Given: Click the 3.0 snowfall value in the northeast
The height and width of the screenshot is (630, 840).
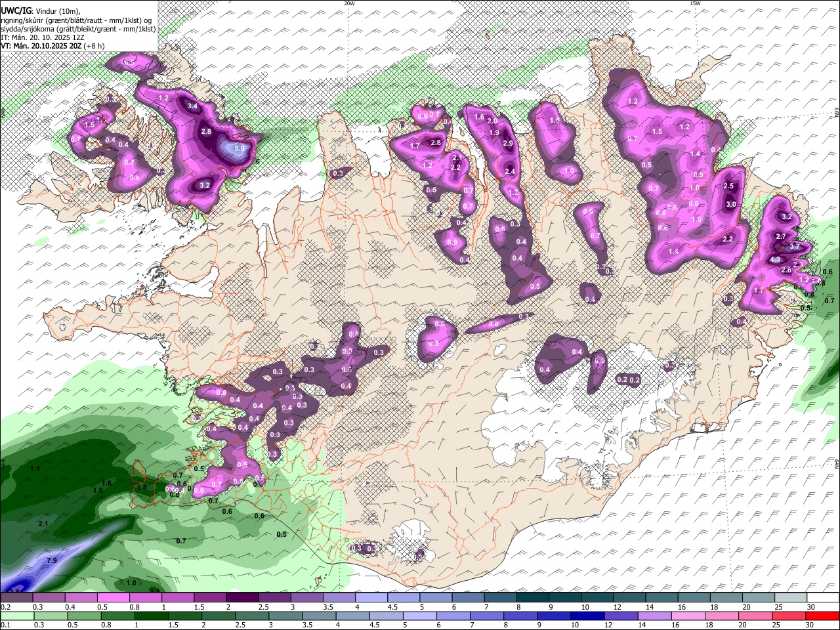Looking at the screenshot, I should tap(731, 205).
